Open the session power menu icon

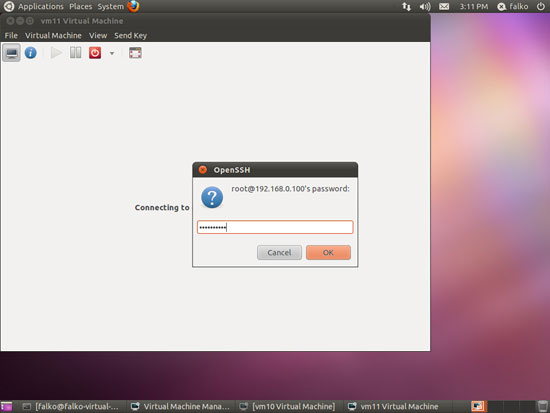point(541,6)
